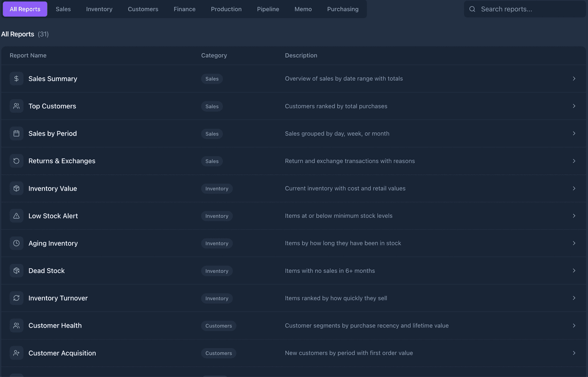Open the Sales Summary report name
This screenshot has height=377, width=588.
53,78
